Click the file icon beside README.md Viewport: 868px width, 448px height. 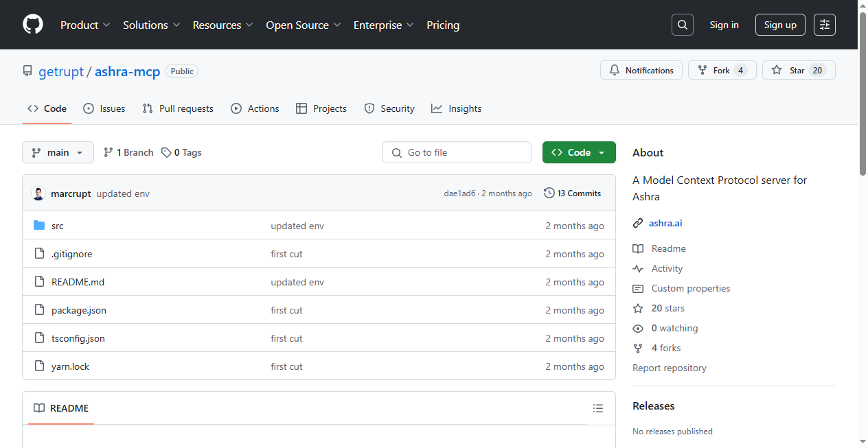(39, 282)
